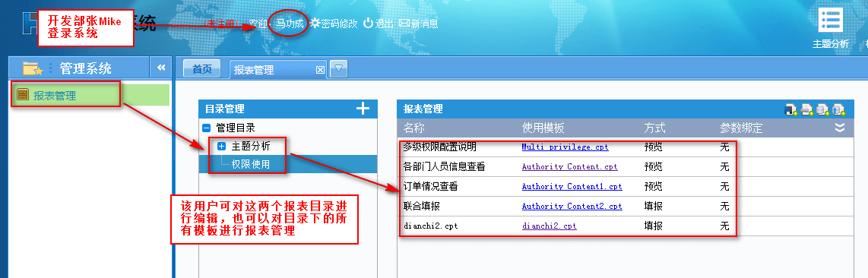The width and height of the screenshot is (868, 278).
Task: Open 新消息 envelope icon
Action: tap(404, 24)
